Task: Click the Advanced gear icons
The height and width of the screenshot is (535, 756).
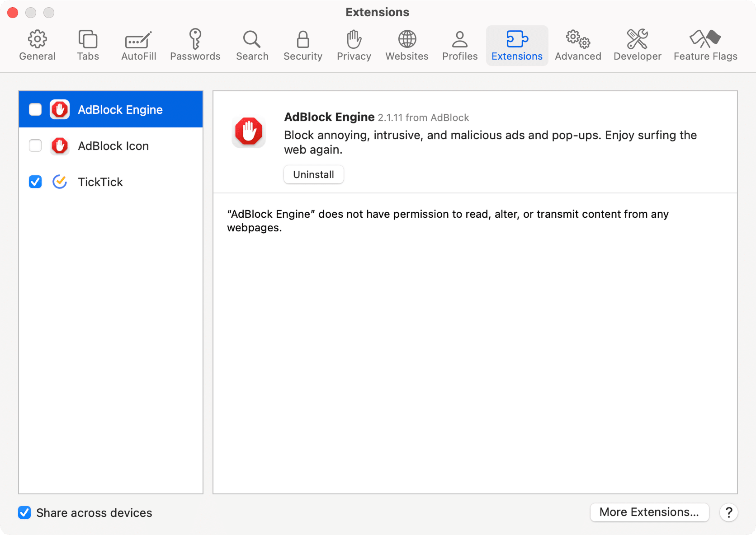Action: [578, 44]
